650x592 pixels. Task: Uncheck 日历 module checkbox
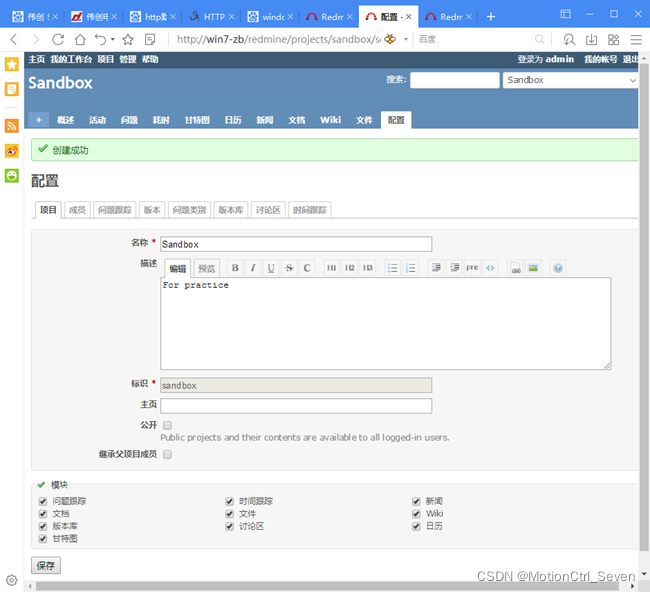click(x=417, y=526)
